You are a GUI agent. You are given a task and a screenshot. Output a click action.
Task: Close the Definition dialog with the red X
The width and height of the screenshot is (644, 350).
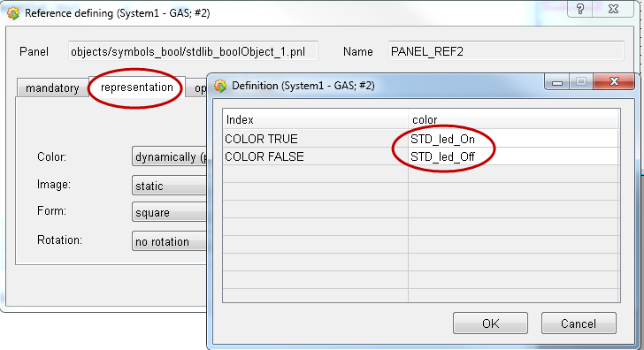(x=614, y=81)
